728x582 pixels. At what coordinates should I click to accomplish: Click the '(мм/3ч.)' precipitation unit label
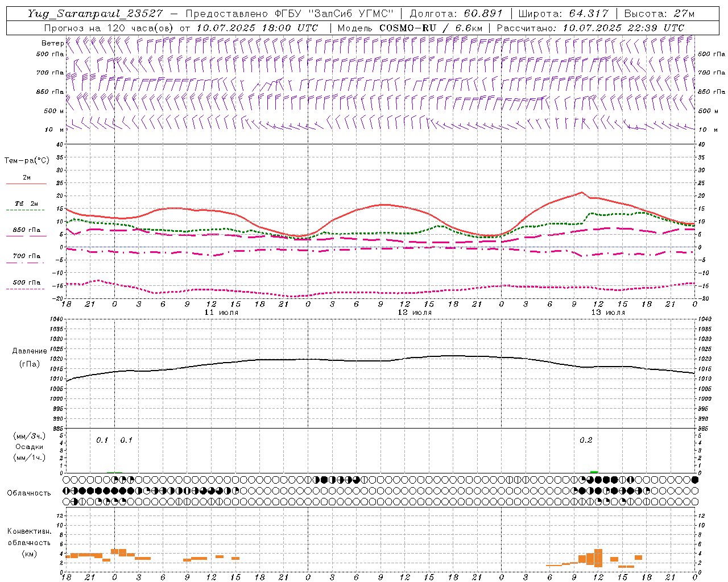[30, 436]
